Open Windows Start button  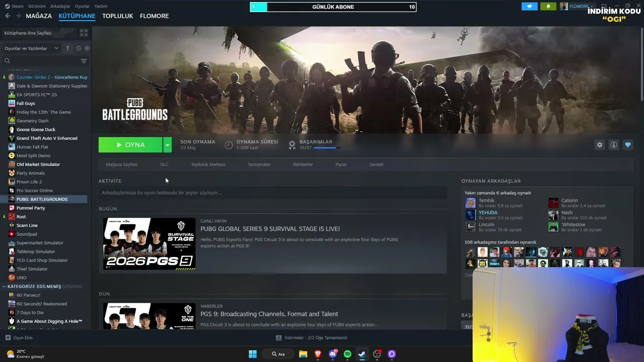253,354
